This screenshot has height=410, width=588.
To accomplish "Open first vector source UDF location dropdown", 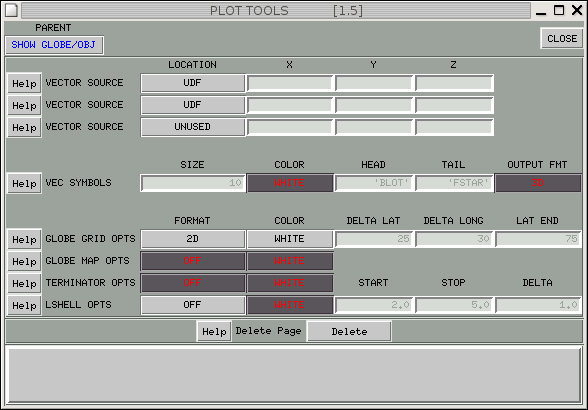I will tap(193, 83).
